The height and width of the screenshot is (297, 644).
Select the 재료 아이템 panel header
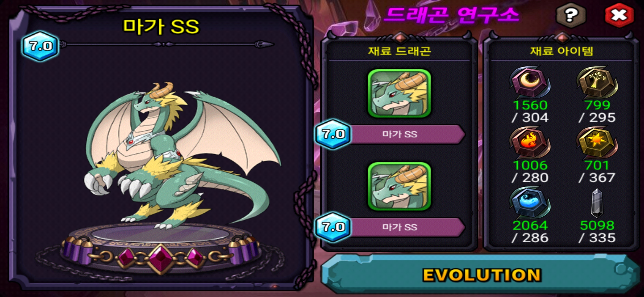point(561,51)
